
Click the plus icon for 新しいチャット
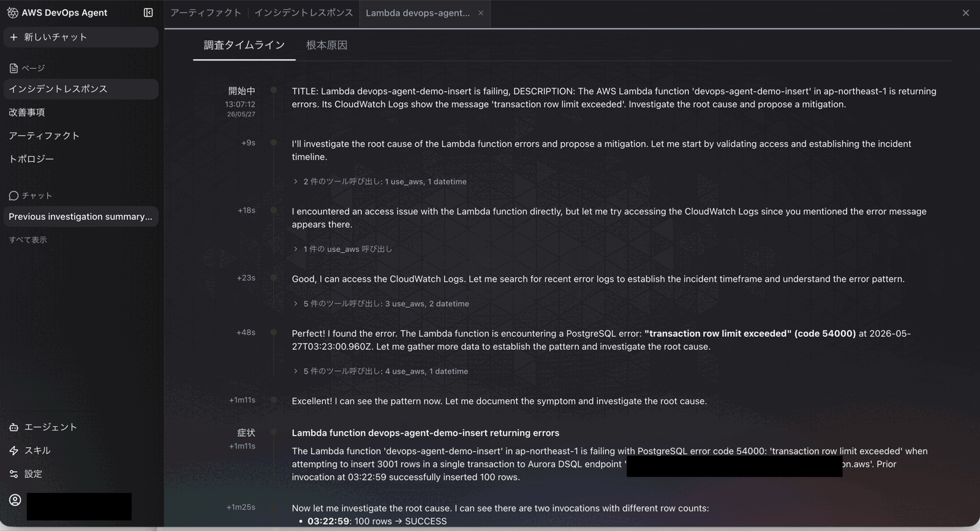tap(13, 37)
